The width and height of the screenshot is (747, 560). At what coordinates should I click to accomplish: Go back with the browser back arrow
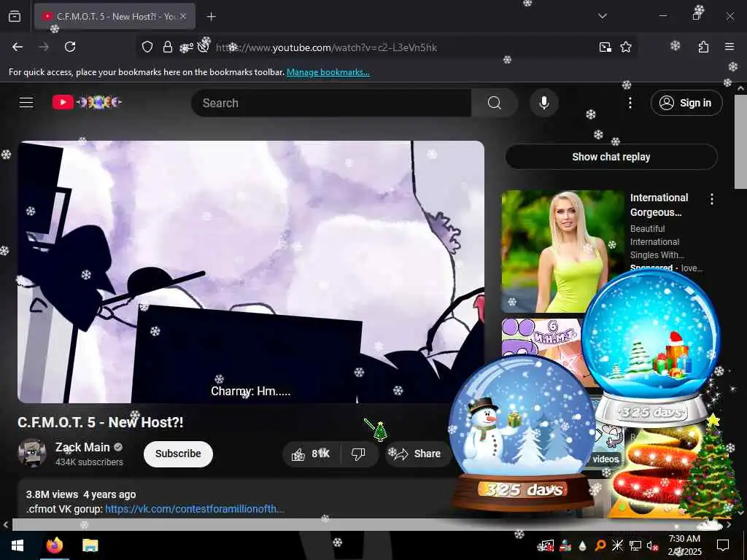click(18, 47)
